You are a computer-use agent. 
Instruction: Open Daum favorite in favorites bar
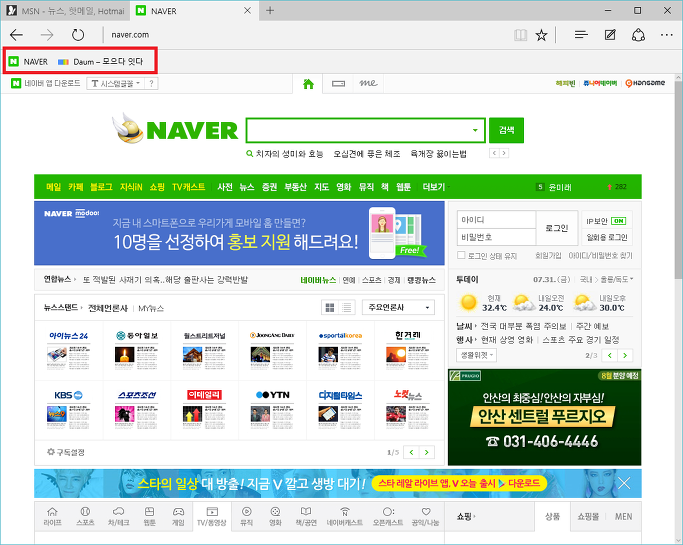[101, 61]
